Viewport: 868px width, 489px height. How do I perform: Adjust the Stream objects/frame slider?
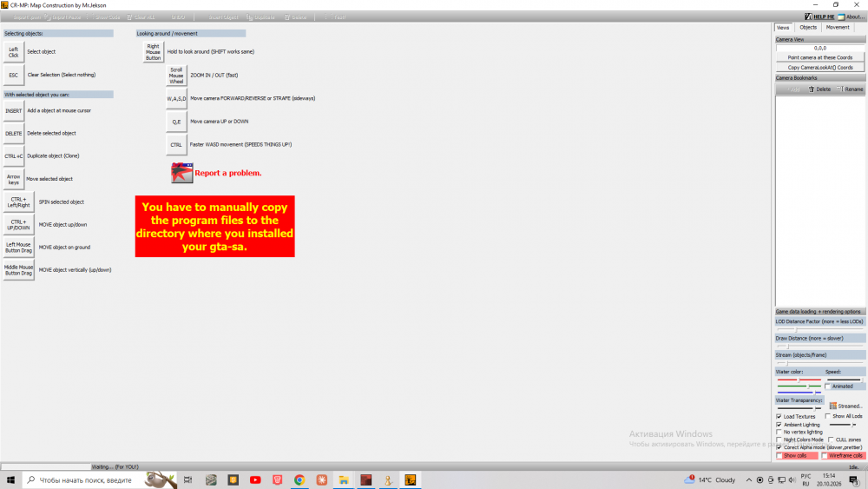tap(820, 363)
